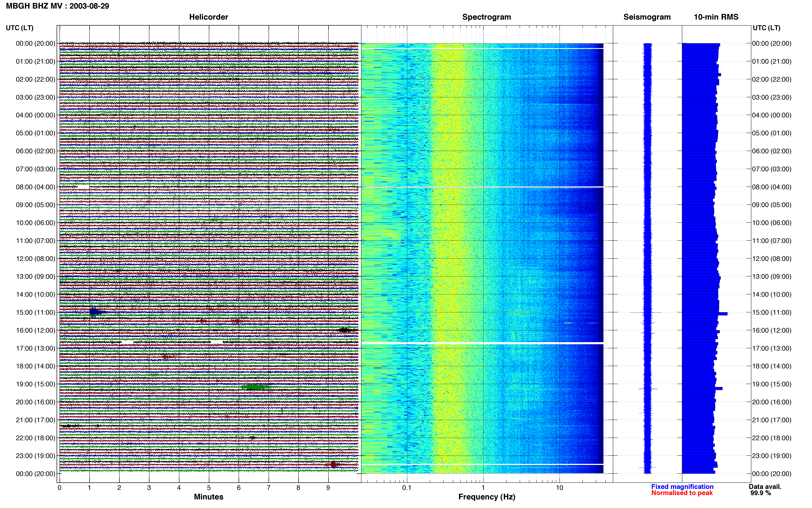Click the '10-min RMS' panel heading
Viewport: 812px width, 508px height.
pyautogui.click(x=716, y=17)
